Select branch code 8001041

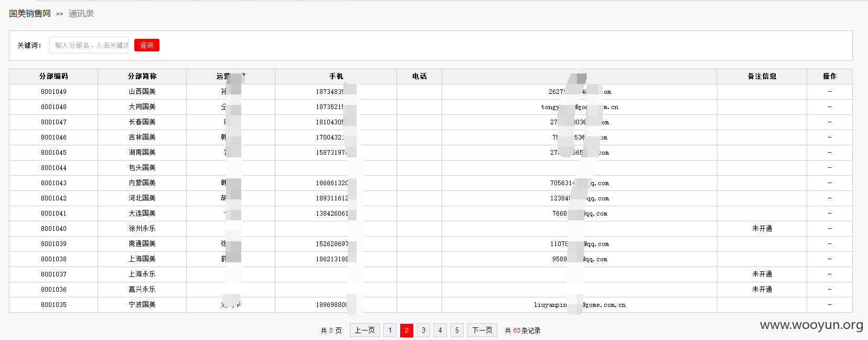point(53,213)
